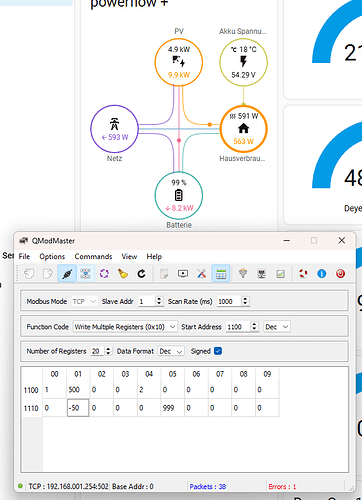
Task: Select register cell containing 999
Action: click(x=172, y=408)
